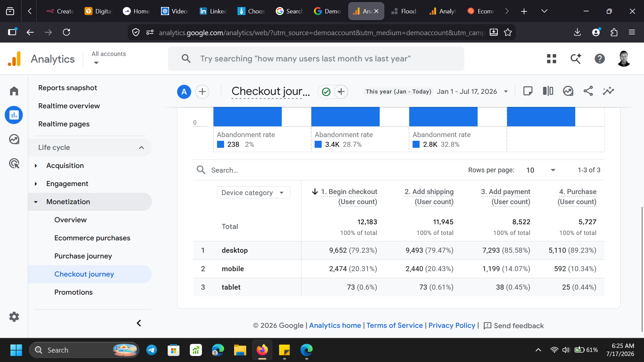Open Device category dimension dropdown
The image size is (644, 362).
tap(254, 192)
